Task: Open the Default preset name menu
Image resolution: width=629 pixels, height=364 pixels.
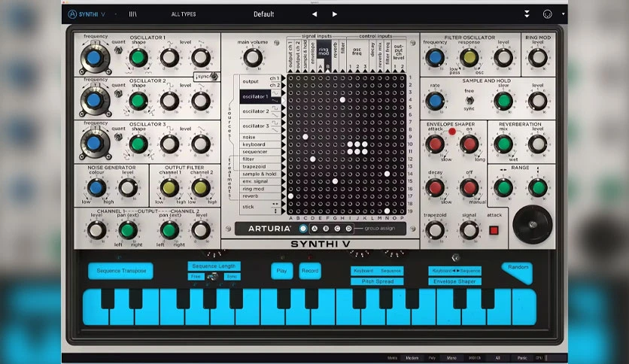Action: (x=263, y=14)
